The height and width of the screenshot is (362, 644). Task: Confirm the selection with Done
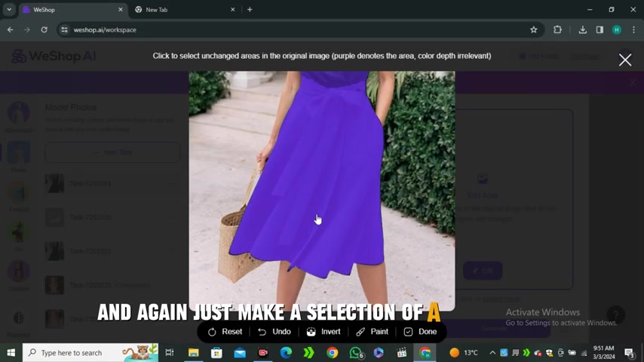[420, 332]
